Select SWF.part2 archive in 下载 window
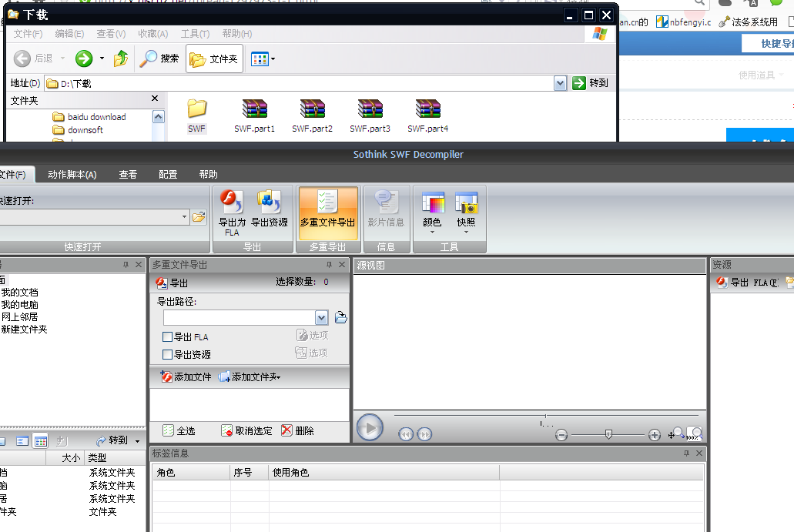The image size is (794, 532). click(x=313, y=116)
